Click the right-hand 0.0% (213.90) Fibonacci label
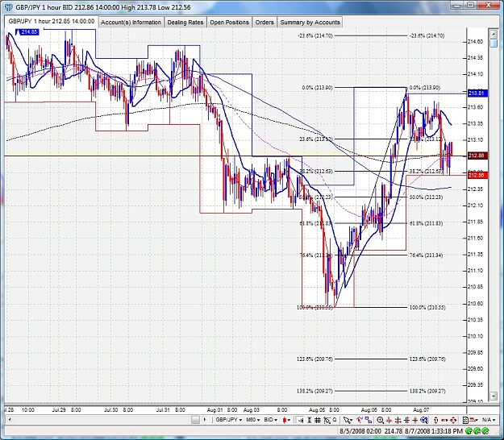The height and width of the screenshot is (440, 504). point(424,88)
